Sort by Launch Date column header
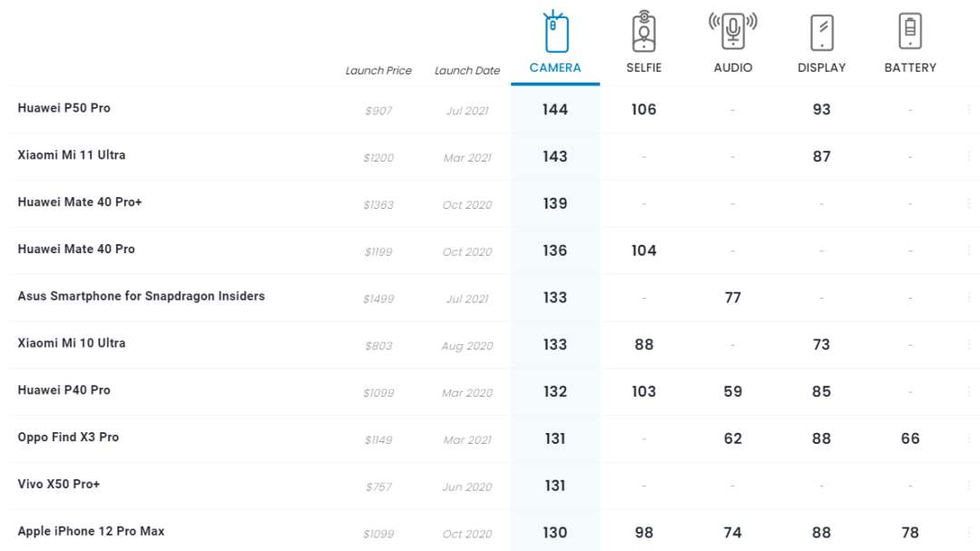This screenshot has width=980, height=551. point(467,71)
